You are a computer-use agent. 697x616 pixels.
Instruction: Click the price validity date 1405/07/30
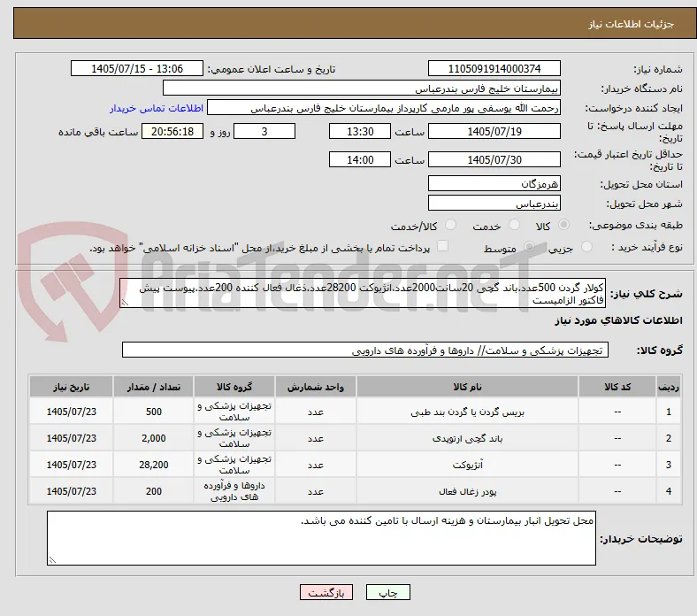[494, 159]
